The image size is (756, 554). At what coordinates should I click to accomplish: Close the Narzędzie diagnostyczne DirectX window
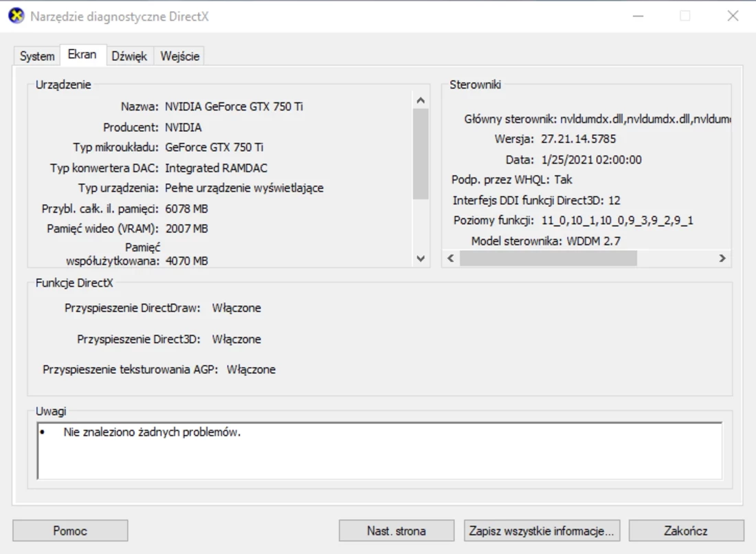coord(733,16)
